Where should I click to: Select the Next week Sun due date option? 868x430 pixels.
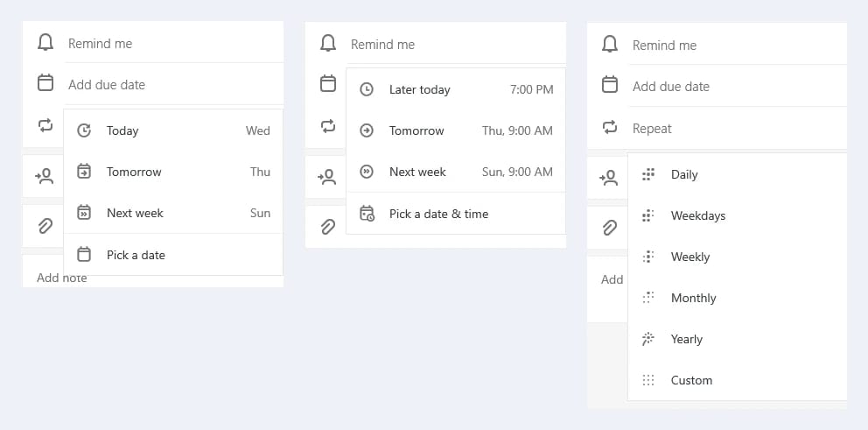(173, 213)
